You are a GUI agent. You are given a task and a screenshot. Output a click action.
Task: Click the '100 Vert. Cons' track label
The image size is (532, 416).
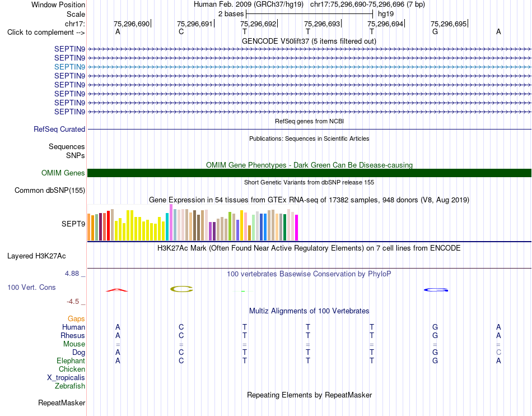(x=31, y=287)
